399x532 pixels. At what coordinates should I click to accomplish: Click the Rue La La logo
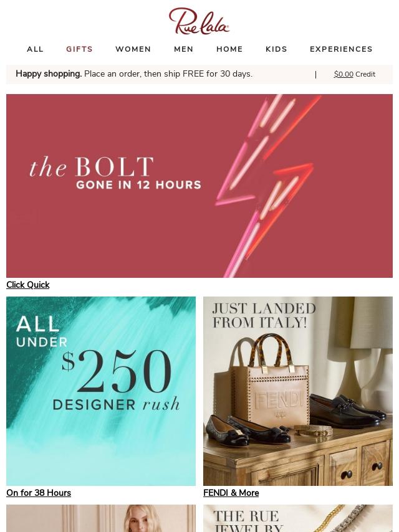coord(199,21)
